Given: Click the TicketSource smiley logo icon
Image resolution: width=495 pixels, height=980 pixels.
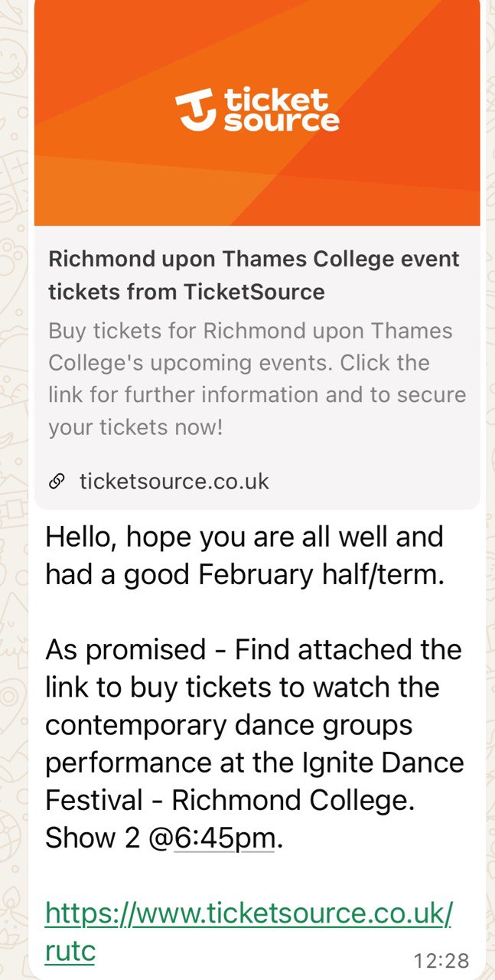Looking at the screenshot, I should (x=197, y=109).
